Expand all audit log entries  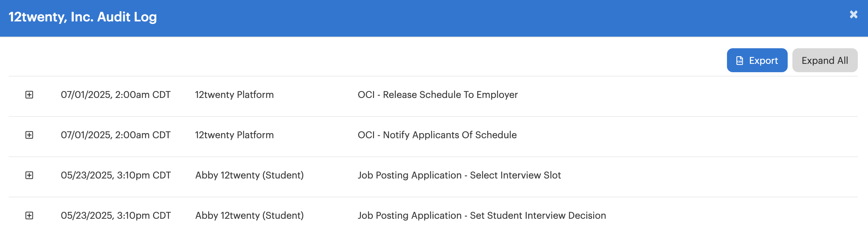[825, 61]
